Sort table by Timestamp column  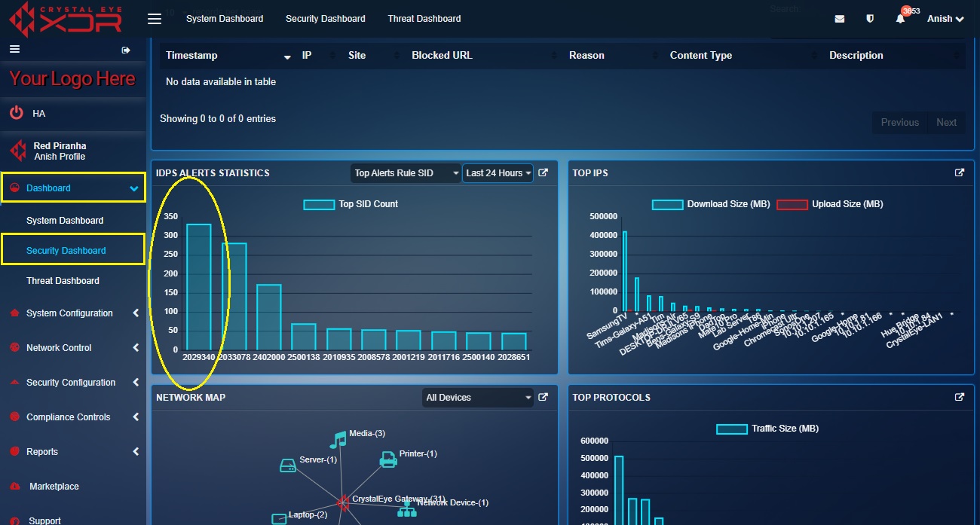(228, 56)
